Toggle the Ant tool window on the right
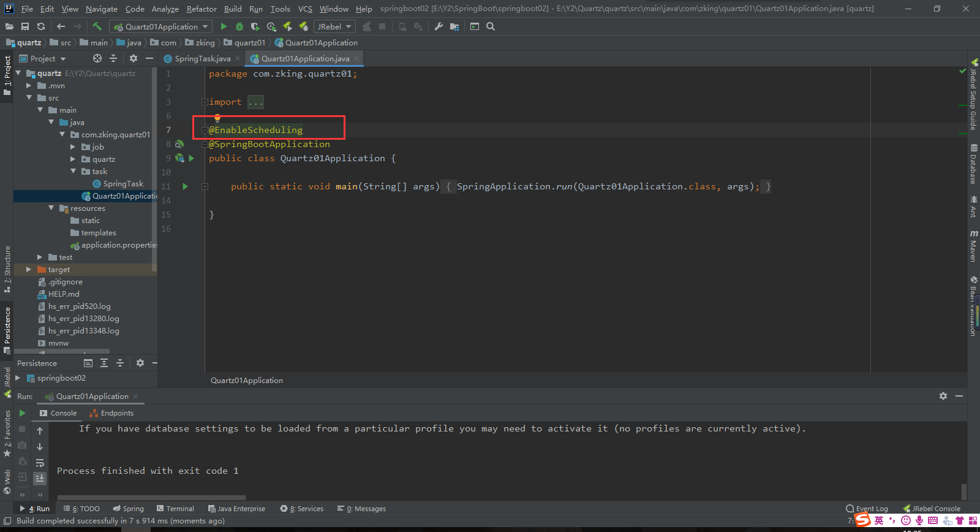This screenshot has height=532, width=980. [973, 207]
